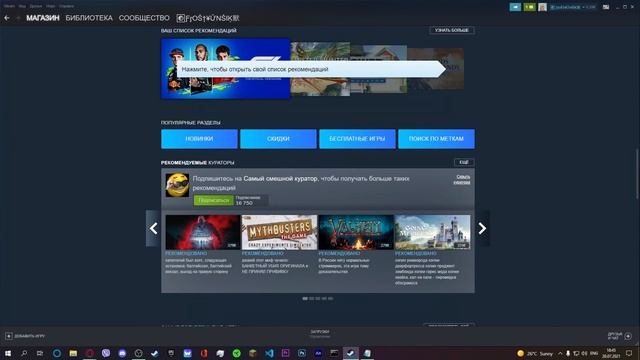Open the МАГАЗИН store tab

[43, 18]
